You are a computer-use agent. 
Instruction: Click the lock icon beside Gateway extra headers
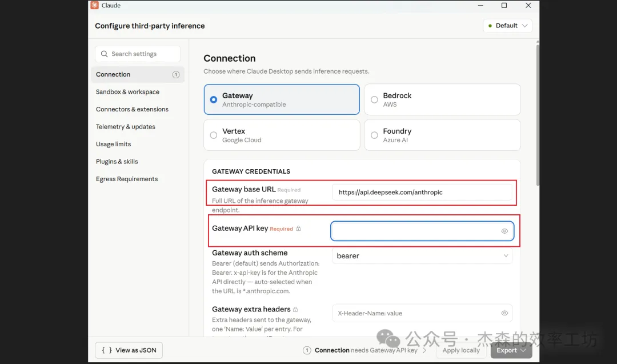click(296, 309)
